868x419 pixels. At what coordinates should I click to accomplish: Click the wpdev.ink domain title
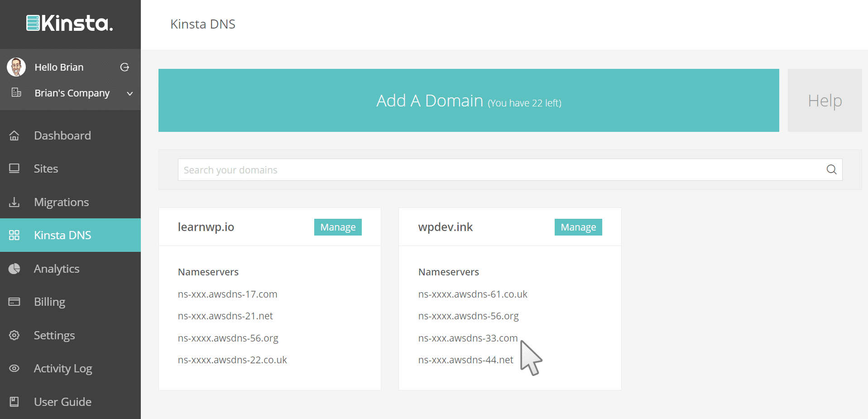[x=446, y=227]
